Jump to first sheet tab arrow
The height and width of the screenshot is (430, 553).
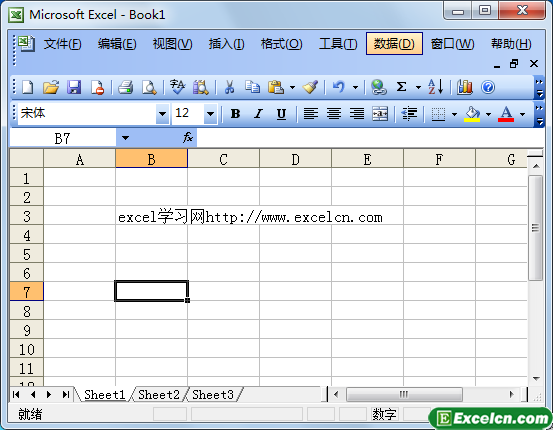16,394
